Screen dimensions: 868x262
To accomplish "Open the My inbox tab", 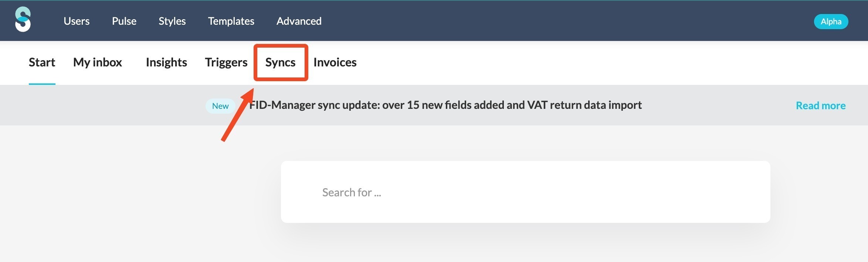I will [x=98, y=62].
